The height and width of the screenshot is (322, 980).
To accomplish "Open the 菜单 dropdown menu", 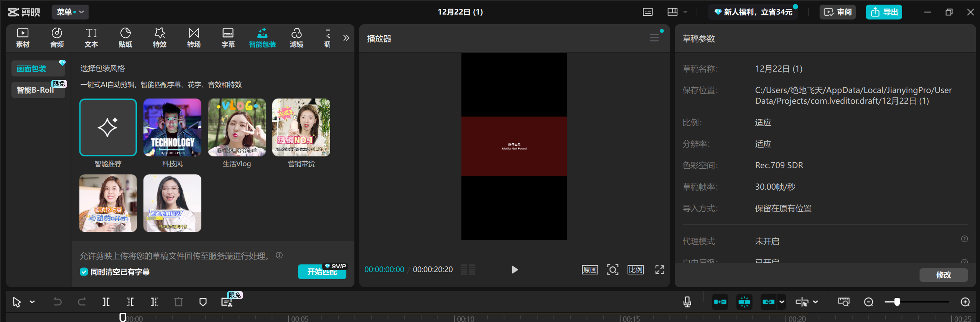I will (x=70, y=12).
